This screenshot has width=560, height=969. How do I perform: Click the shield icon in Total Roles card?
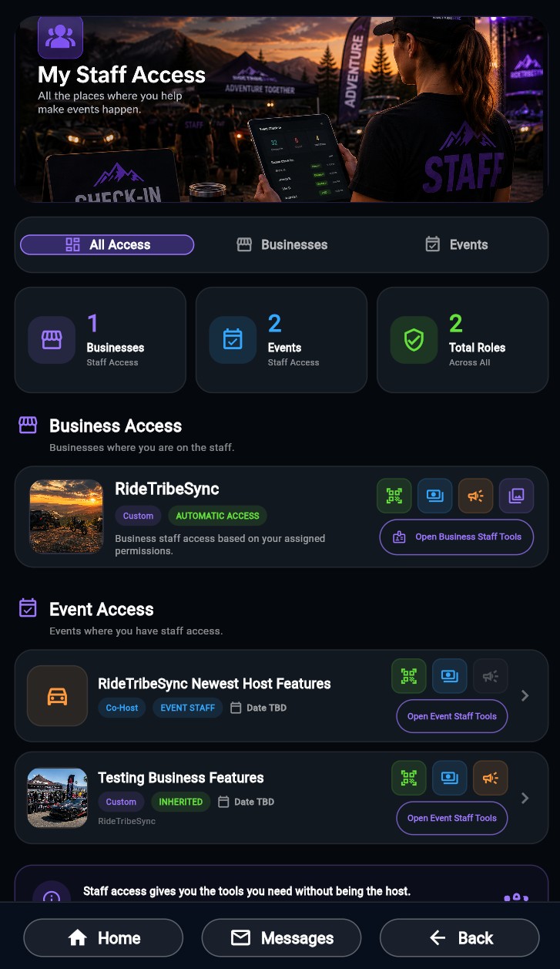click(414, 340)
